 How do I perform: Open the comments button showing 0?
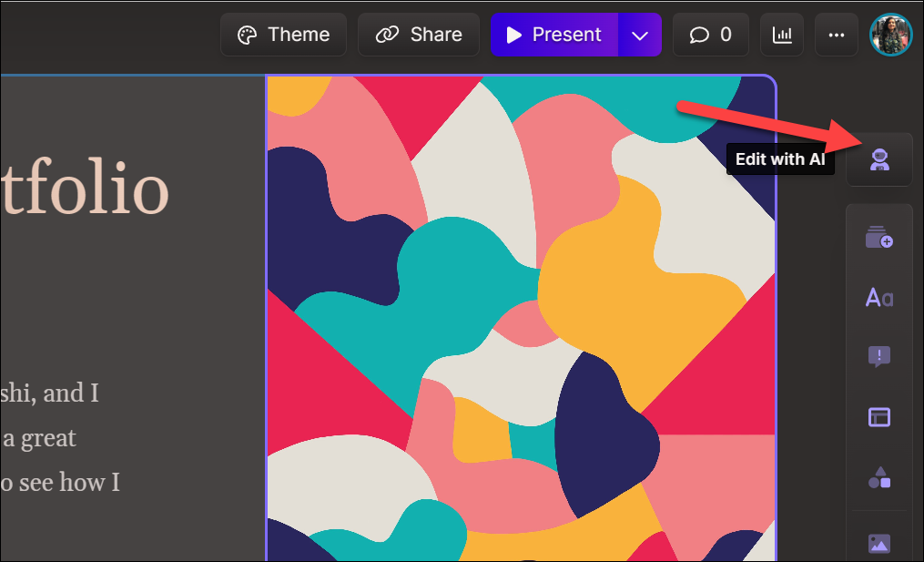pos(710,36)
